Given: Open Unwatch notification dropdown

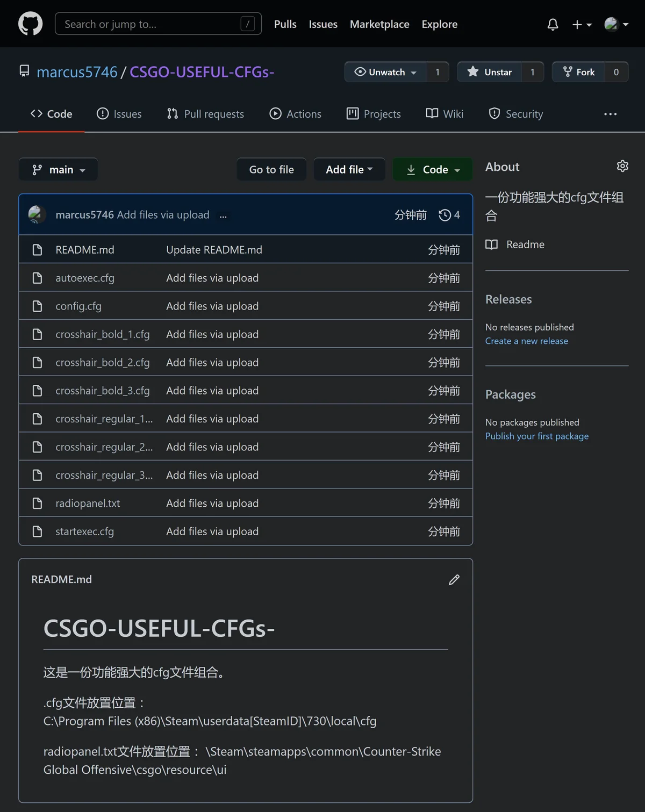Looking at the screenshot, I should [385, 72].
